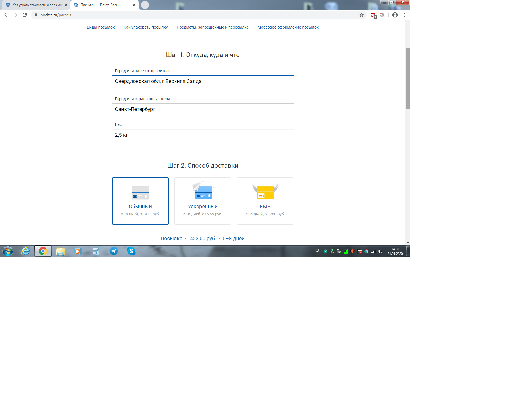Close the Посылки — Почта России tab
The width and height of the screenshot is (532, 398).
click(x=134, y=5)
